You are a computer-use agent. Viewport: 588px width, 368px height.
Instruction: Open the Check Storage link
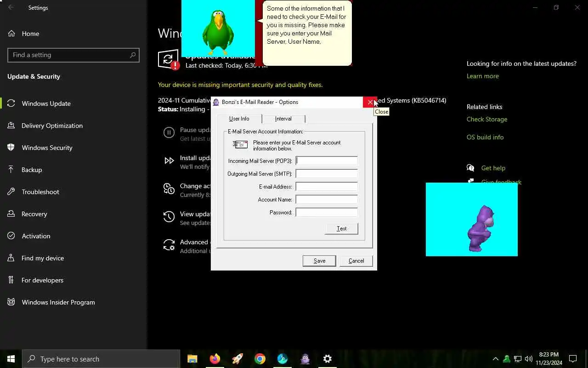click(487, 119)
